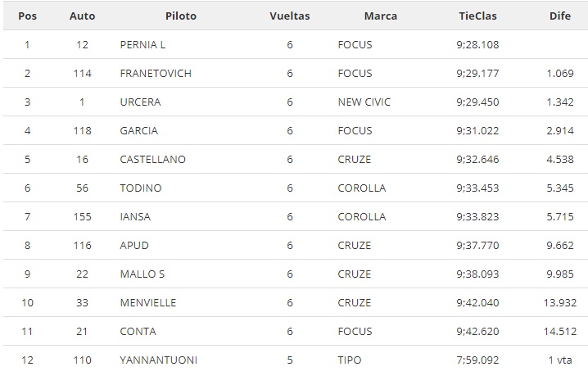Image resolution: width=588 pixels, height=385 pixels.
Task: Click the CONTA pilot name
Action: tap(138, 332)
